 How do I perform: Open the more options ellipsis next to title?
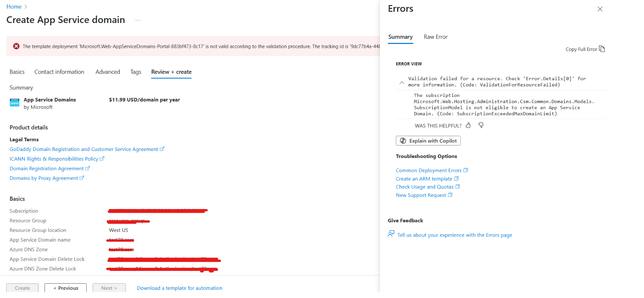coord(138,20)
